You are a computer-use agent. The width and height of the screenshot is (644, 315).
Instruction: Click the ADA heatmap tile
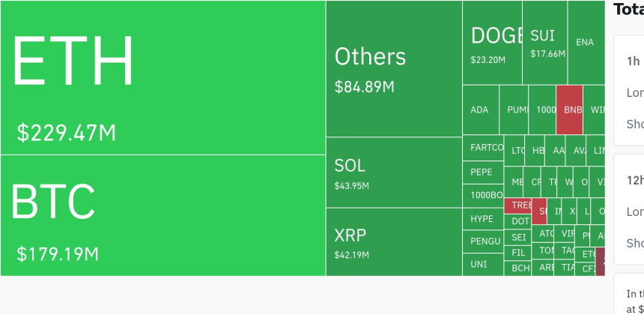coord(480,109)
